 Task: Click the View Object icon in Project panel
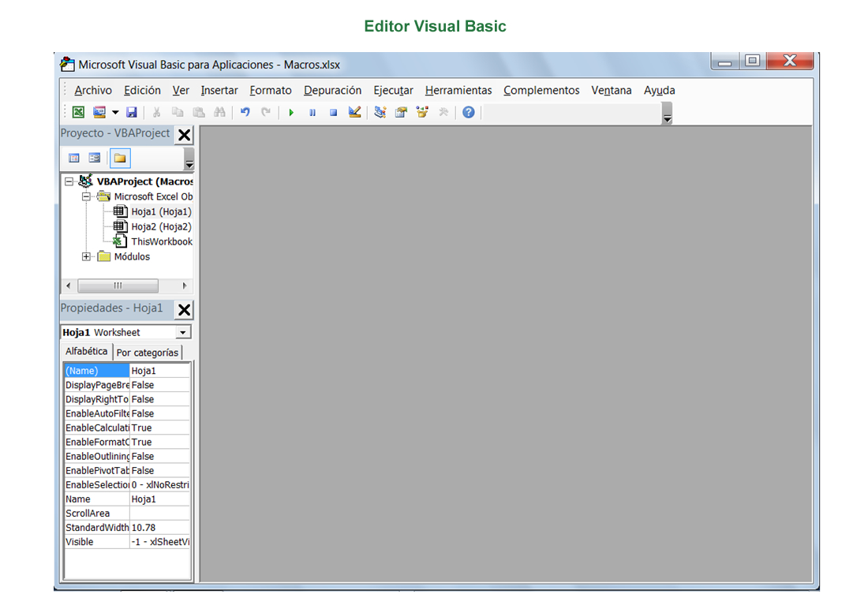95,159
